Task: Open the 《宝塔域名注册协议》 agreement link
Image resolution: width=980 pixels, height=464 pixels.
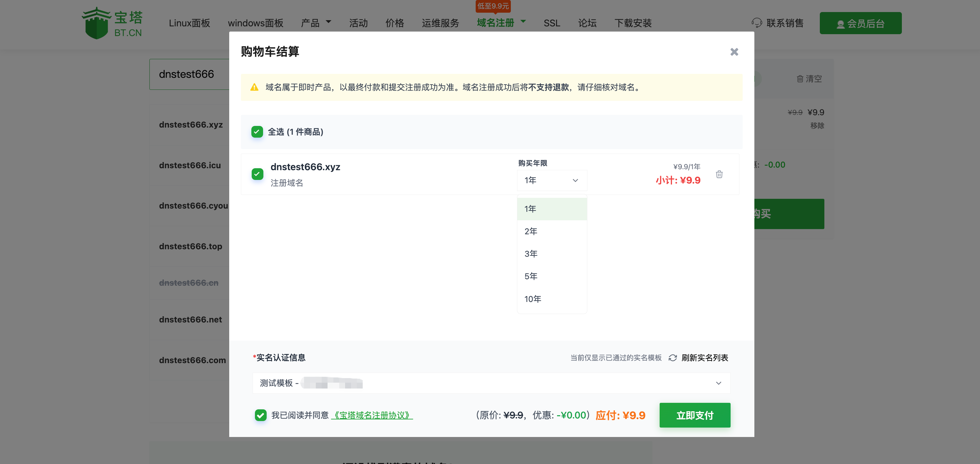Action: click(x=372, y=415)
